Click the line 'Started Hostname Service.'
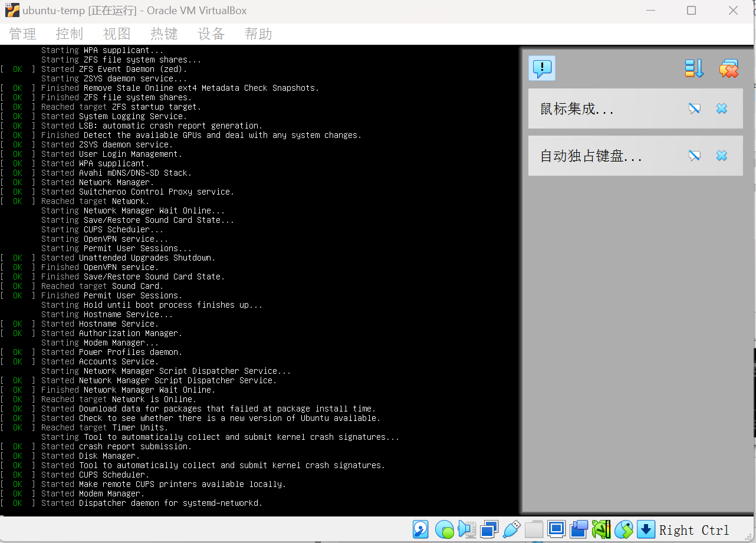Screen dimensions: 756x543 coord(100,324)
